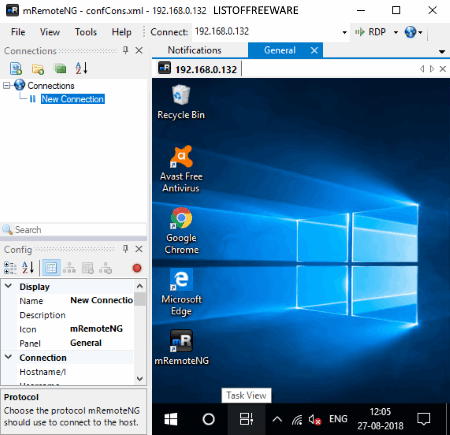Click the RDP connect button
This screenshot has width=450, height=435.
pyautogui.click(x=371, y=32)
